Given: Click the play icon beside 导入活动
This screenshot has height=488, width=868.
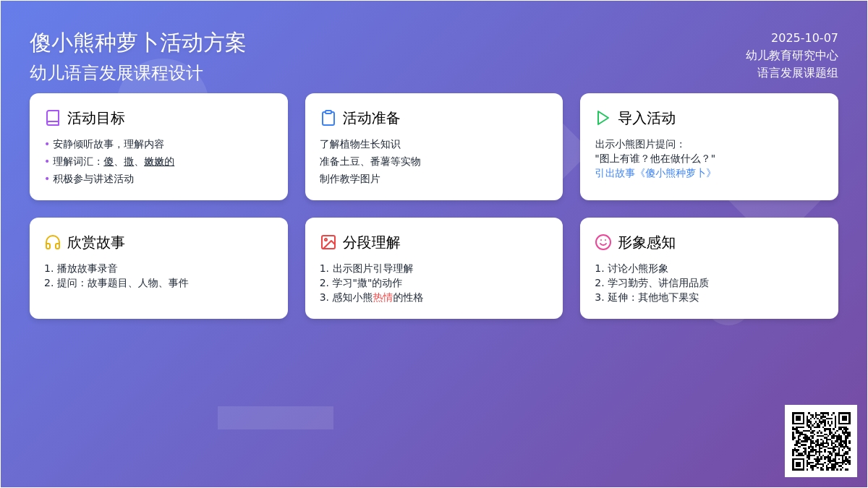Looking at the screenshot, I should 603,118.
